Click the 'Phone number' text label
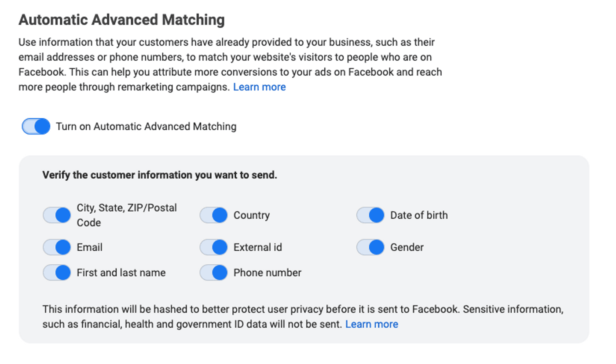This screenshot has height=364, width=616. click(x=267, y=273)
